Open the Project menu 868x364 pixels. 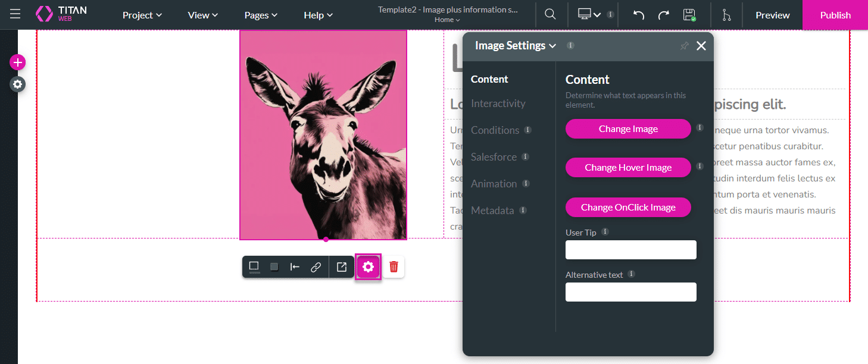click(x=142, y=15)
